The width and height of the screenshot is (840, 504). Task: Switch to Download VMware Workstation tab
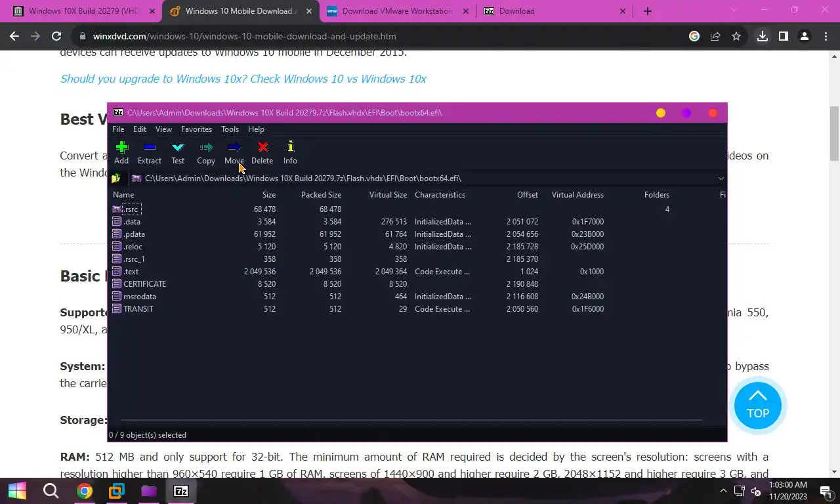pos(397,11)
